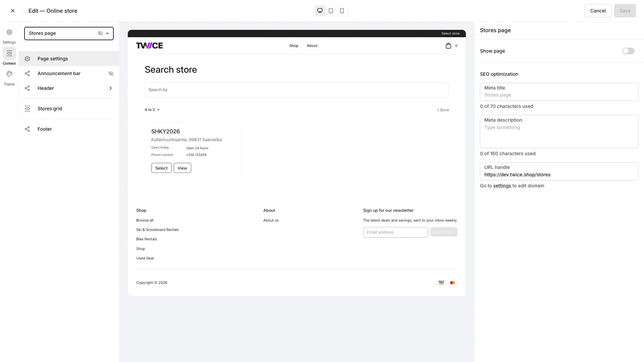
Task: Click the SHKY2026 store name
Action: pyautogui.click(x=165, y=131)
